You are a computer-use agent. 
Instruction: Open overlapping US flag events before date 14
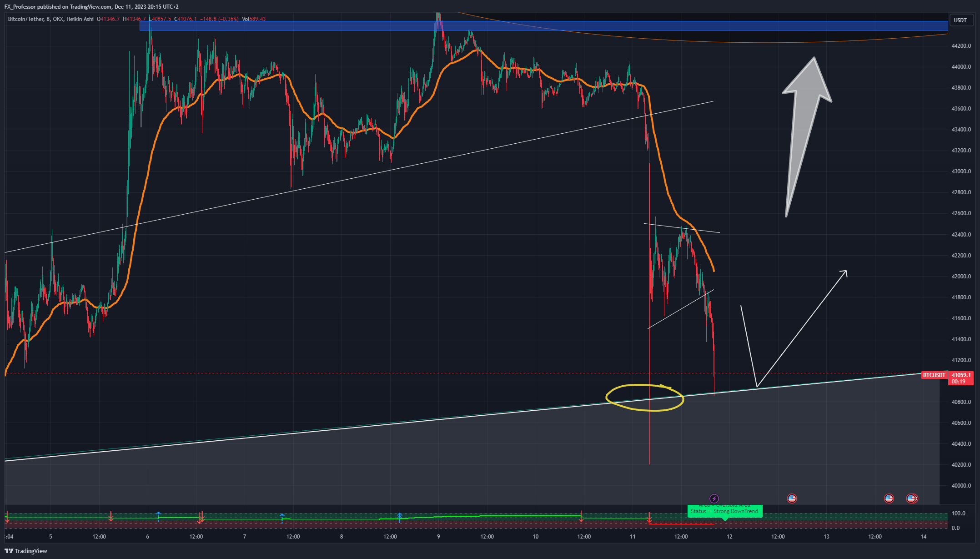(912, 499)
